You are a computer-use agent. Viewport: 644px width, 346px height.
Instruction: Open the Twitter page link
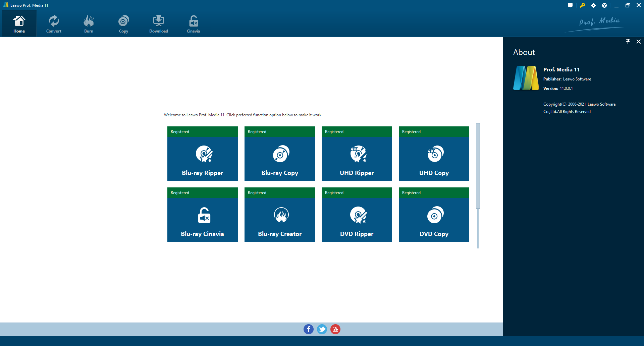tap(322, 329)
